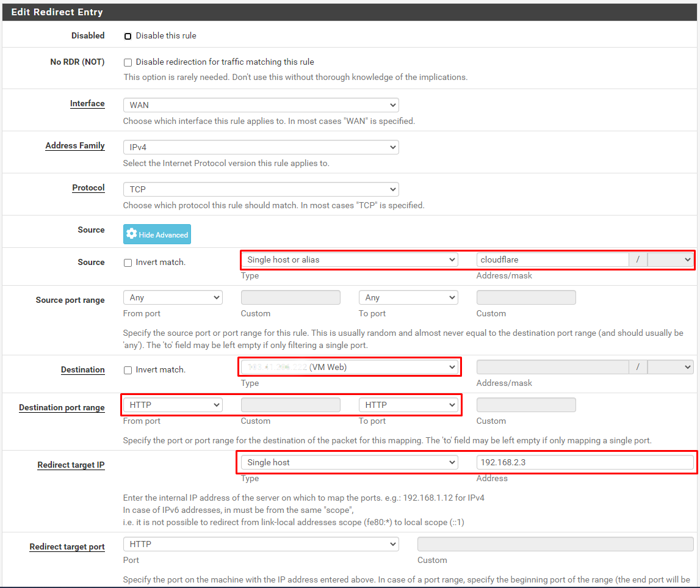Screen dimensions: 700x588
Task: Open the source To port Any dropdown
Action: (x=408, y=297)
